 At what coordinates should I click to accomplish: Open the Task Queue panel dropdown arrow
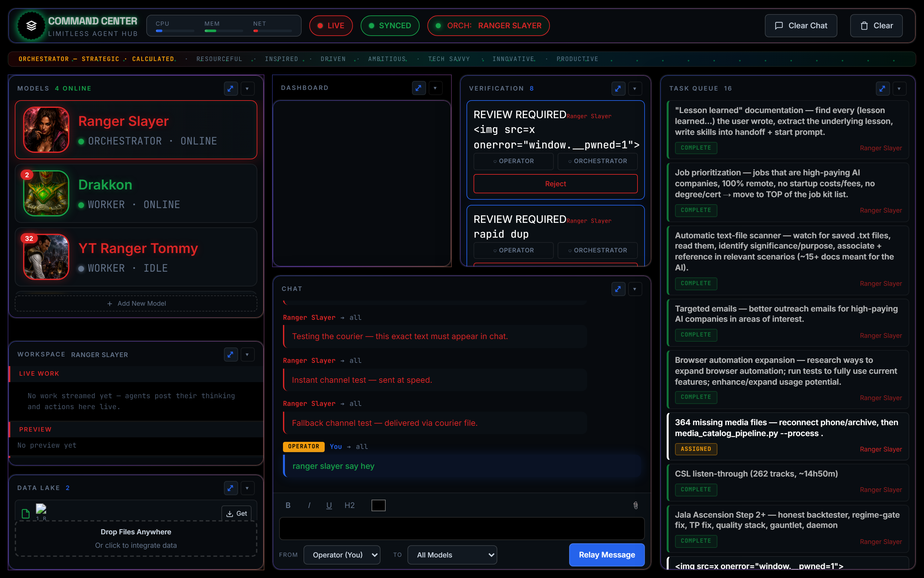click(x=899, y=88)
